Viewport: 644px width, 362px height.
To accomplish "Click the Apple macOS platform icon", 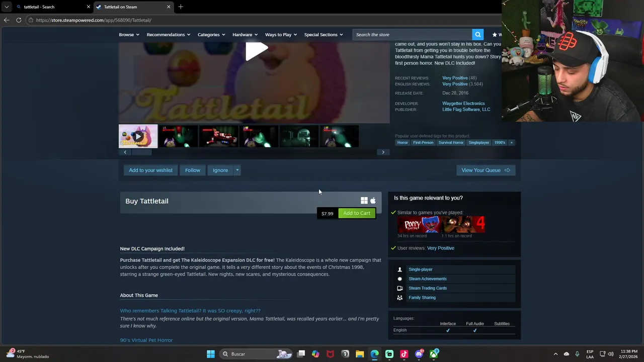I will (373, 201).
